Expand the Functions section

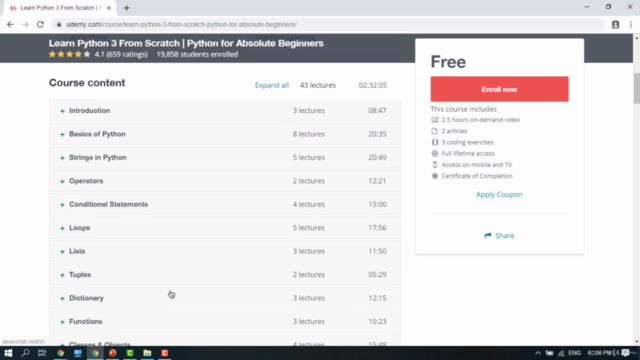pyautogui.click(x=225, y=322)
